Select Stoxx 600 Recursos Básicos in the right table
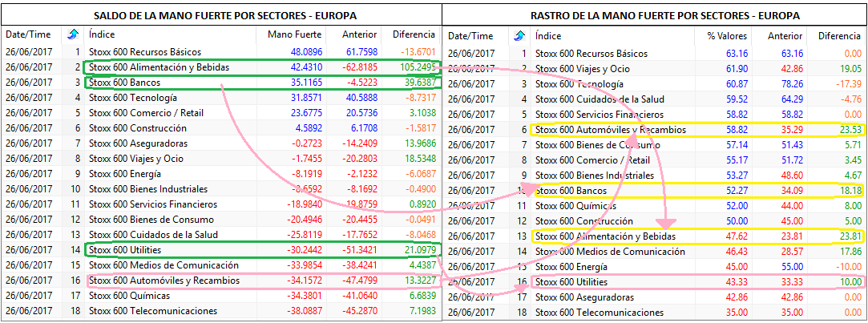868x323 pixels. pos(591,54)
